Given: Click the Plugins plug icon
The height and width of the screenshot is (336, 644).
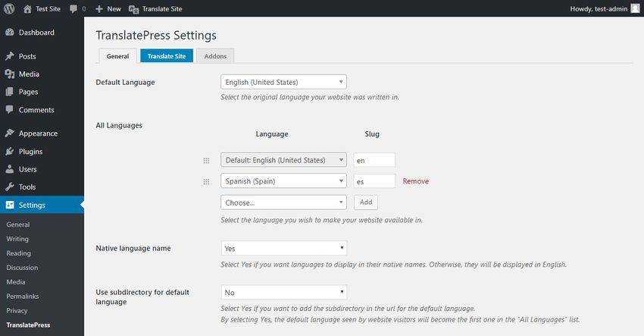Looking at the screenshot, I should coord(10,152).
